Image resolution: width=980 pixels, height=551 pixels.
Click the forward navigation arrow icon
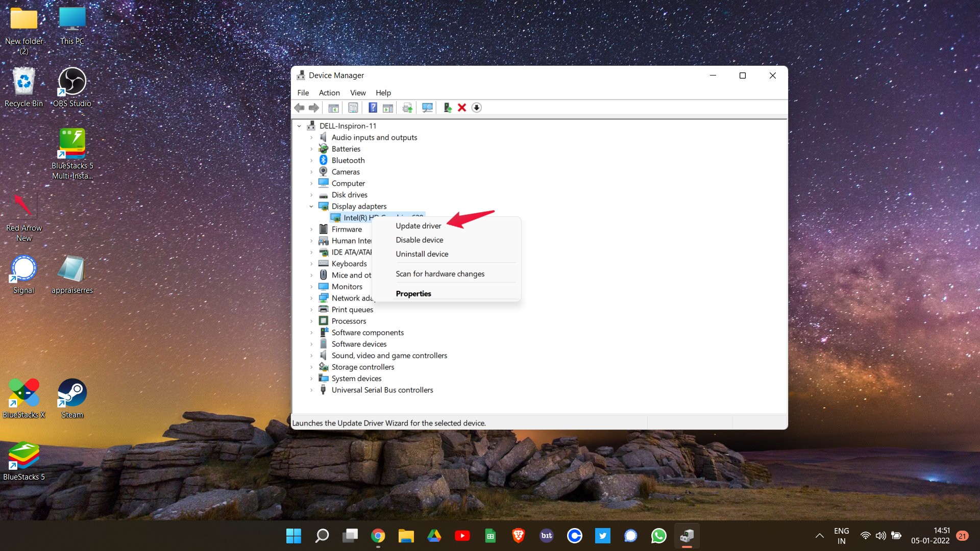pyautogui.click(x=313, y=108)
